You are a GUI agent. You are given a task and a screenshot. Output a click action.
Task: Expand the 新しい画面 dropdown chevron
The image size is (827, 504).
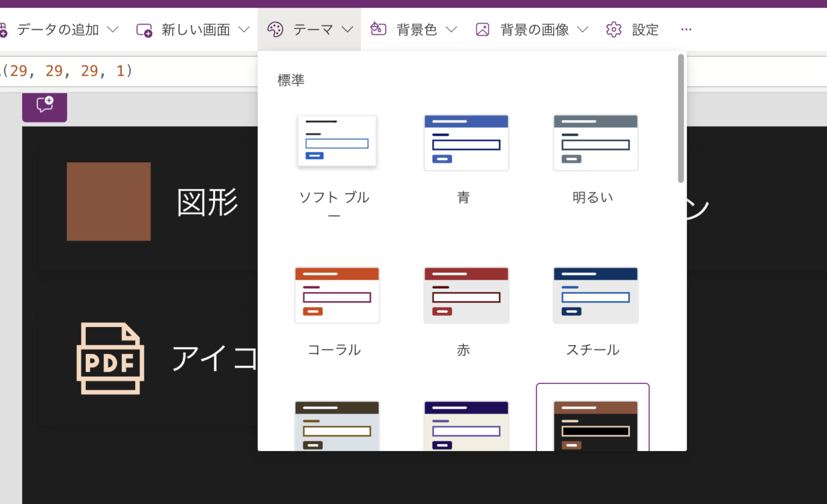click(x=243, y=29)
